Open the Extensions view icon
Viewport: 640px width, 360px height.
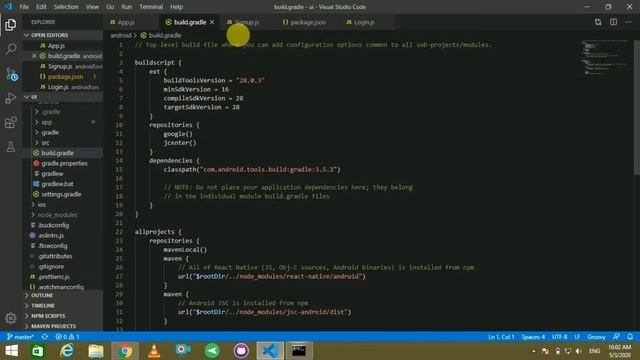click(11, 122)
